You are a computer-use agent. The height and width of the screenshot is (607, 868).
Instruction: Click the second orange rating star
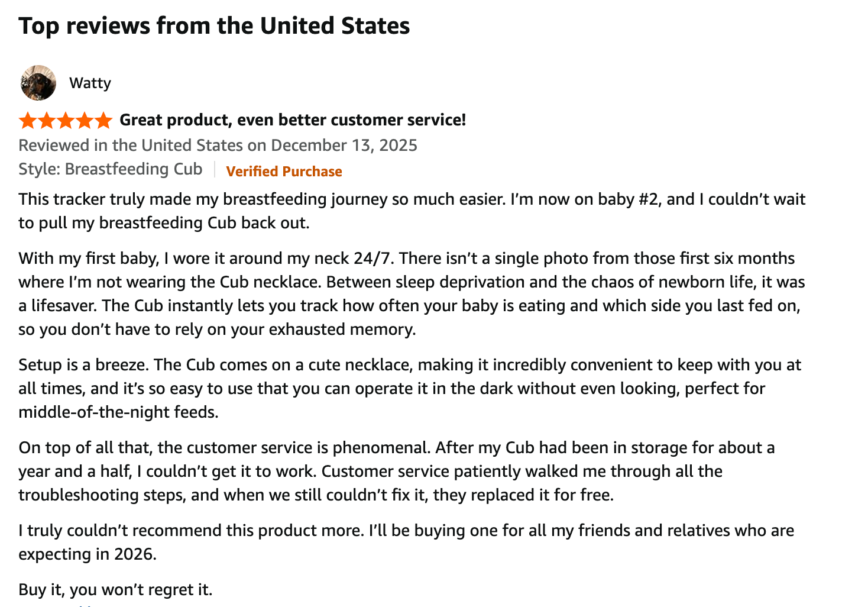(x=47, y=120)
